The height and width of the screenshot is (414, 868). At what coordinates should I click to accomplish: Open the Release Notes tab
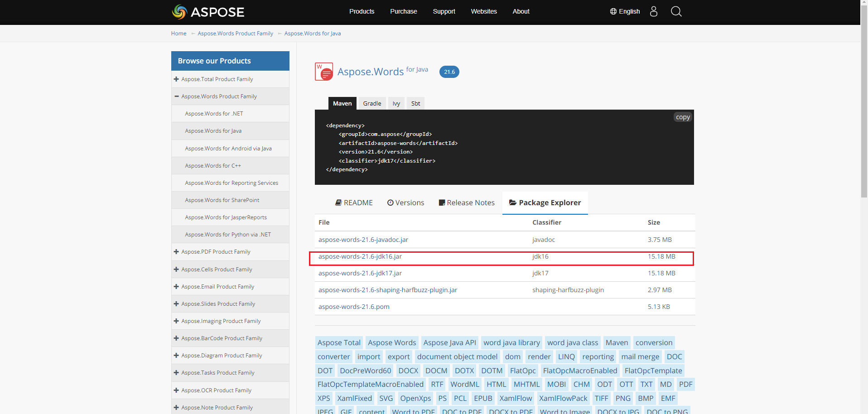pyautogui.click(x=467, y=202)
